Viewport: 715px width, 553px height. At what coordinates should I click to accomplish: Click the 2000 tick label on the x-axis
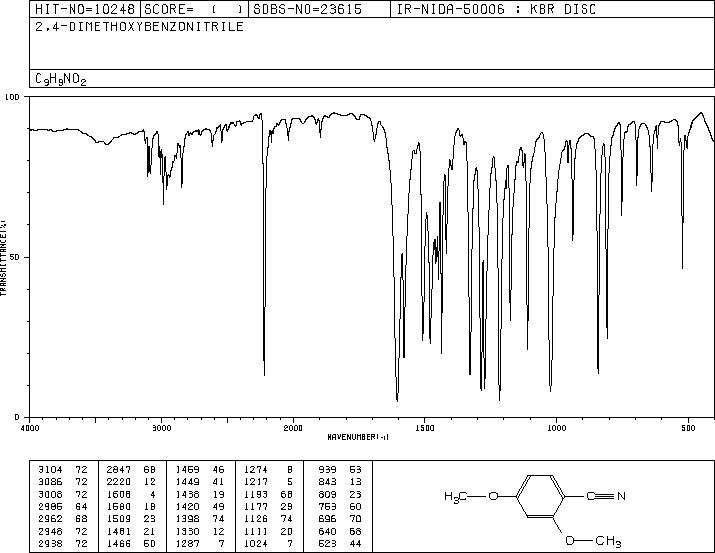click(293, 428)
